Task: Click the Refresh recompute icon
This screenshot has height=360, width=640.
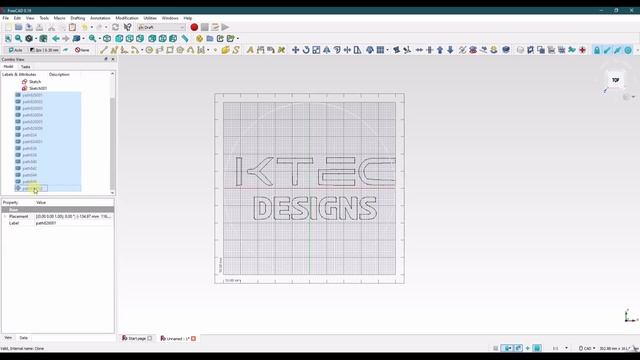Action: [x=116, y=27]
